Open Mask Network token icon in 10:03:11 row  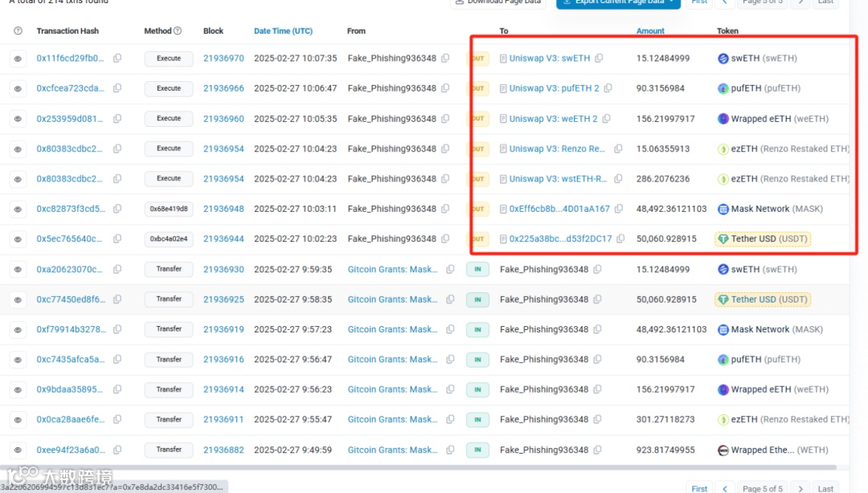click(x=723, y=209)
